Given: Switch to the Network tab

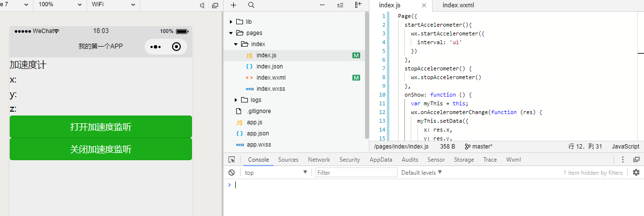Looking at the screenshot, I should point(319,160).
